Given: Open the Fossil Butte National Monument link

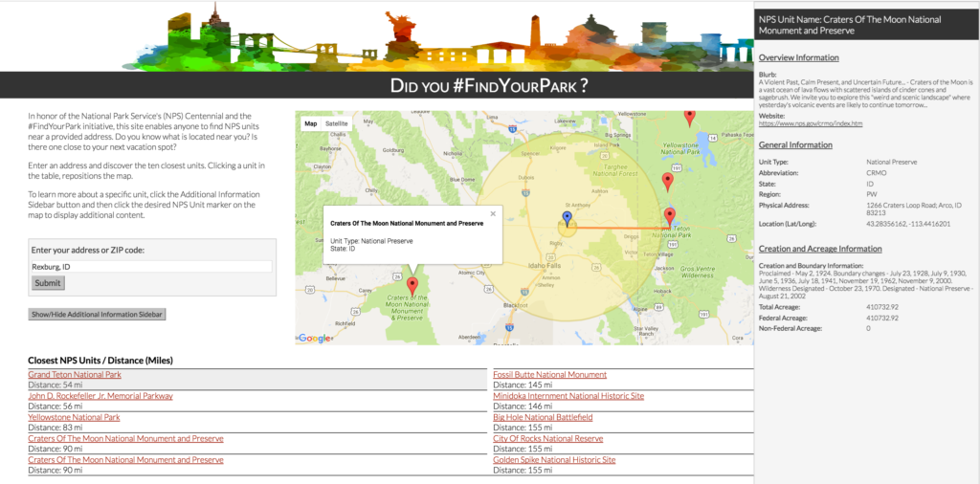Looking at the screenshot, I should click(x=550, y=375).
